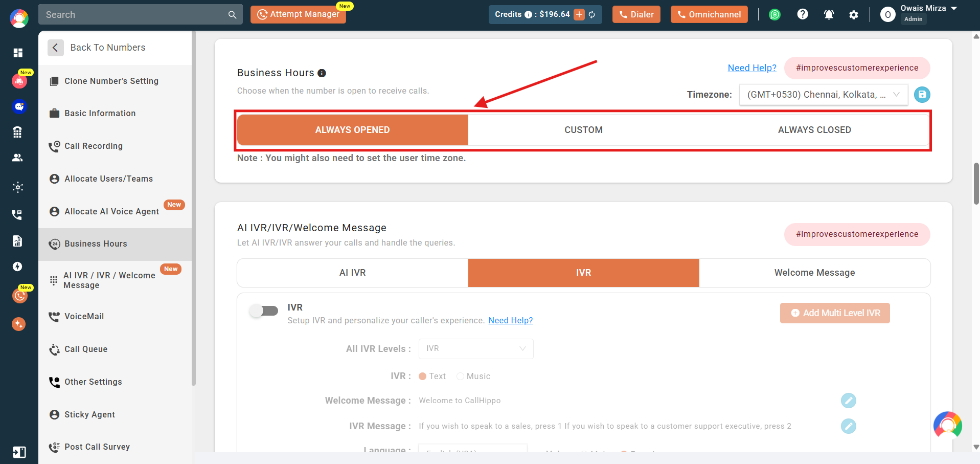This screenshot has height=464, width=980.
Task: Save the timezone with the blue save icon
Action: pyautogui.click(x=922, y=95)
